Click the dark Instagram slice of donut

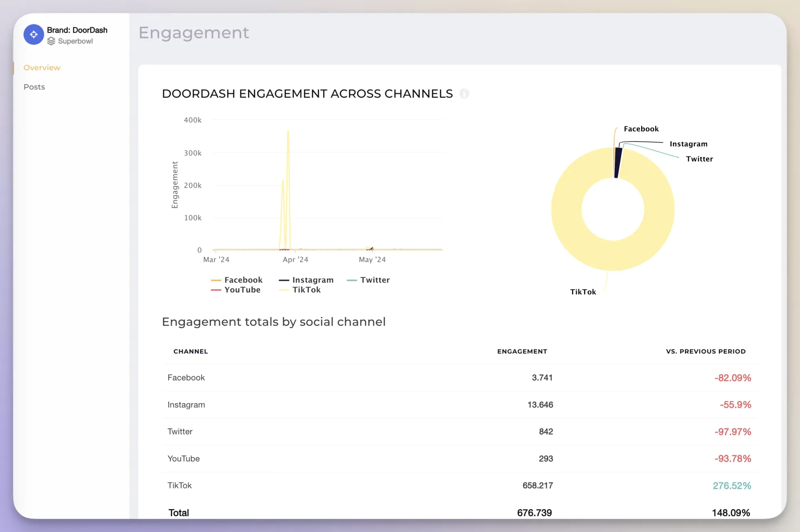(618, 163)
